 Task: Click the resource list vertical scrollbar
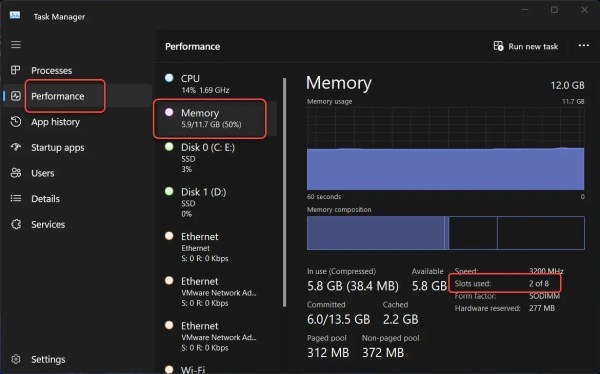coord(284,192)
